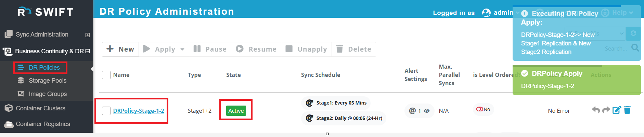Click the Max. Parallel Syncs header
Image resolution: width=644 pixels, height=137 pixels.
point(449,75)
